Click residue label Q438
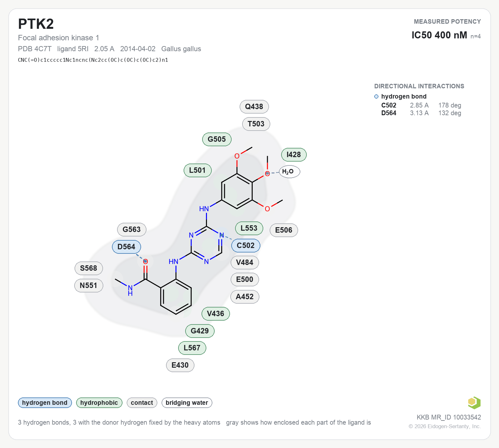The width and height of the screenshot is (499, 448). pyautogui.click(x=254, y=107)
